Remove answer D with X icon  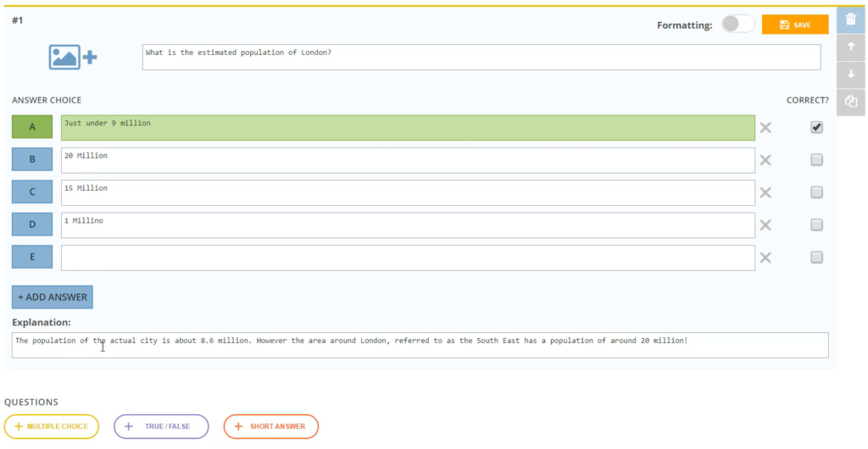pyautogui.click(x=765, y=224)
